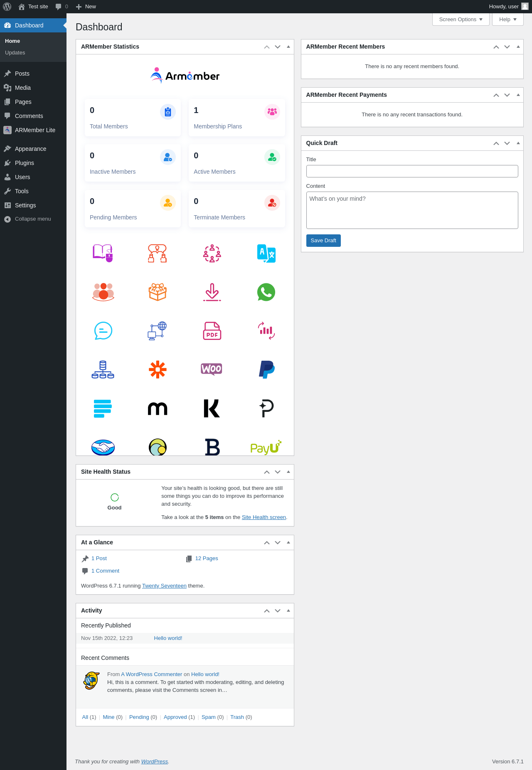Viewport: 532px width, 770px height.
Task: Select the pink circular group members icon
Action: [x=212, y=253]
